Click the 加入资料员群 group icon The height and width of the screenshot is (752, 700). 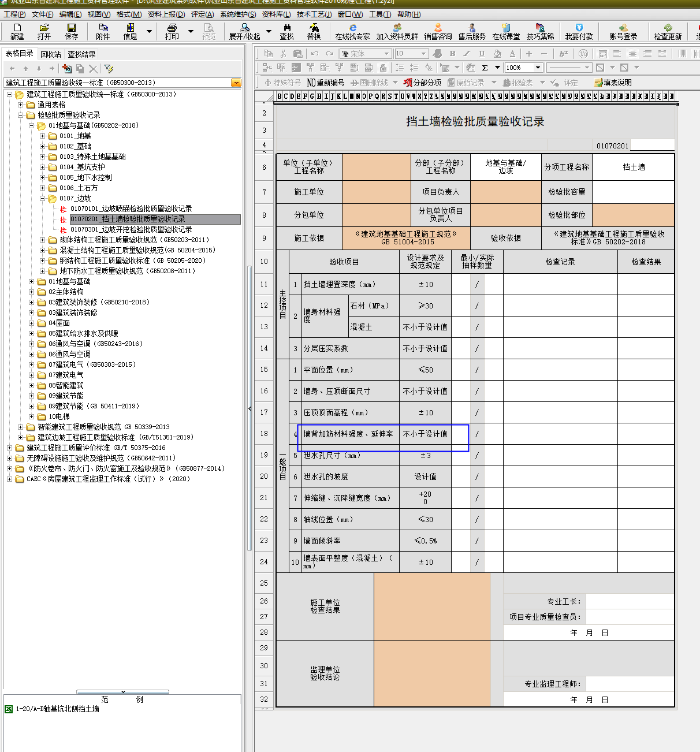(397, 31)
